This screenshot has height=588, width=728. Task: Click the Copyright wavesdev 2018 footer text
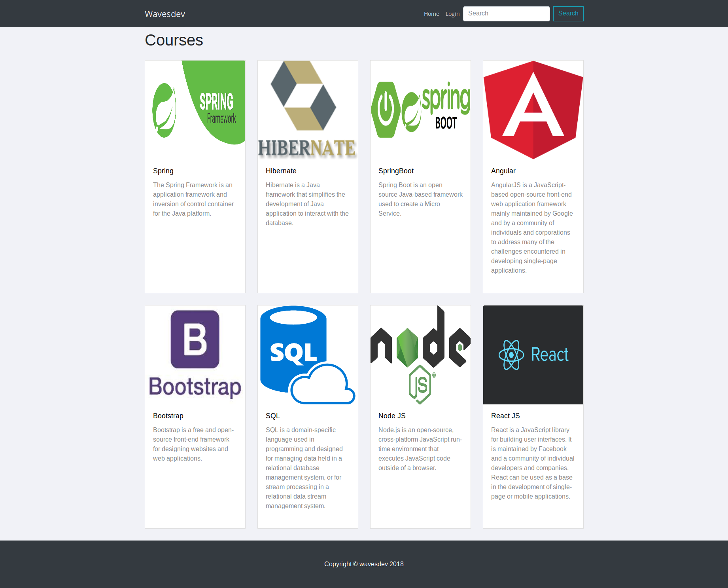coord(364,564)
